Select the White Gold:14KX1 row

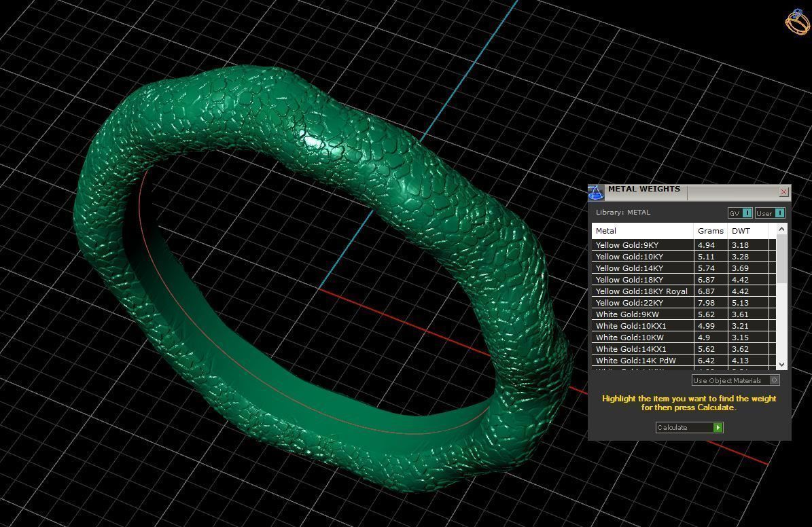coord(684,349)
